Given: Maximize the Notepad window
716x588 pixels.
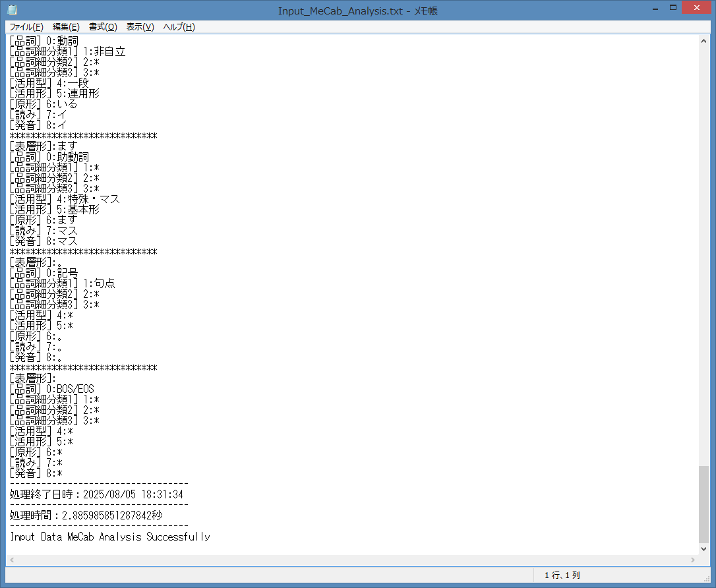Looking at the screenshot, I should [x=672, y=8].
